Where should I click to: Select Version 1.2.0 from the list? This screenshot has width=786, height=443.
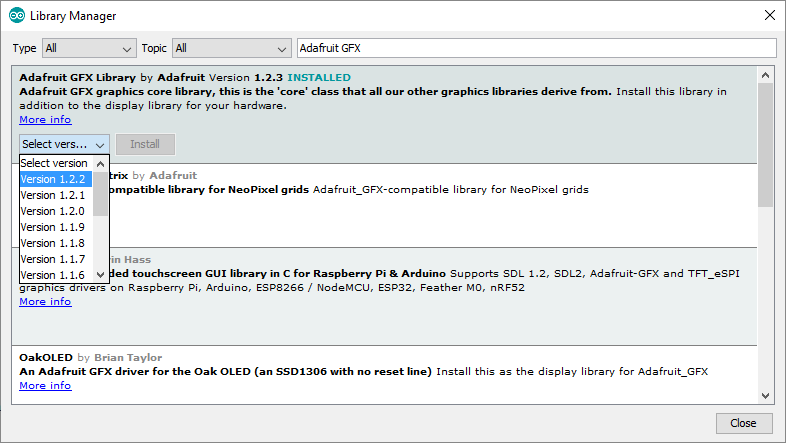pyautogui.click(x=56, y=211)
